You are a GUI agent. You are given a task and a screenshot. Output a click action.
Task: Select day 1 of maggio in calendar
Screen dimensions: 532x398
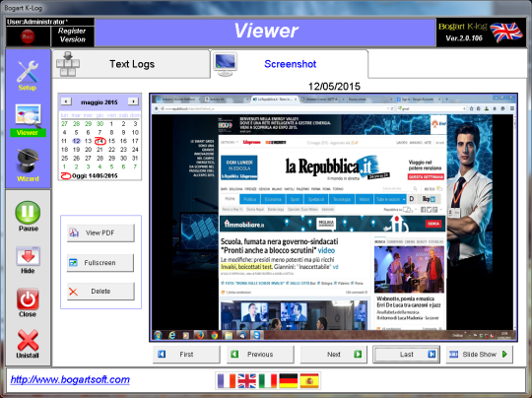coord(111,124)
